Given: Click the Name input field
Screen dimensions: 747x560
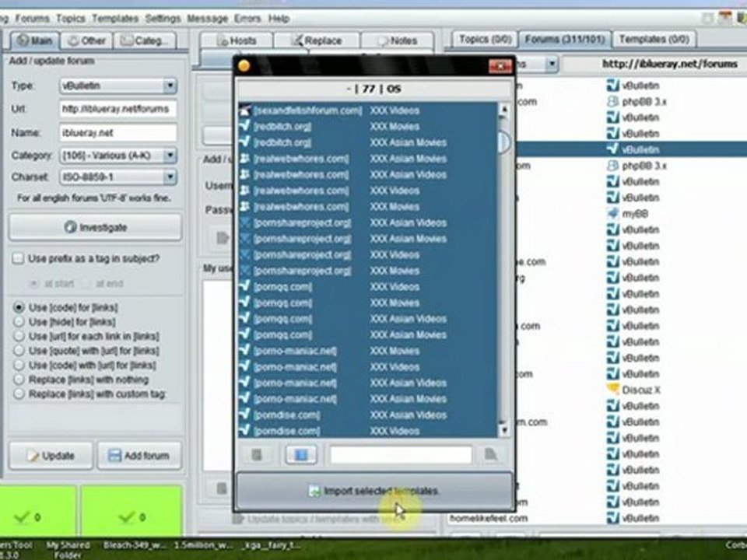Looking at the screenshot, I should click(x=118, y=132).
